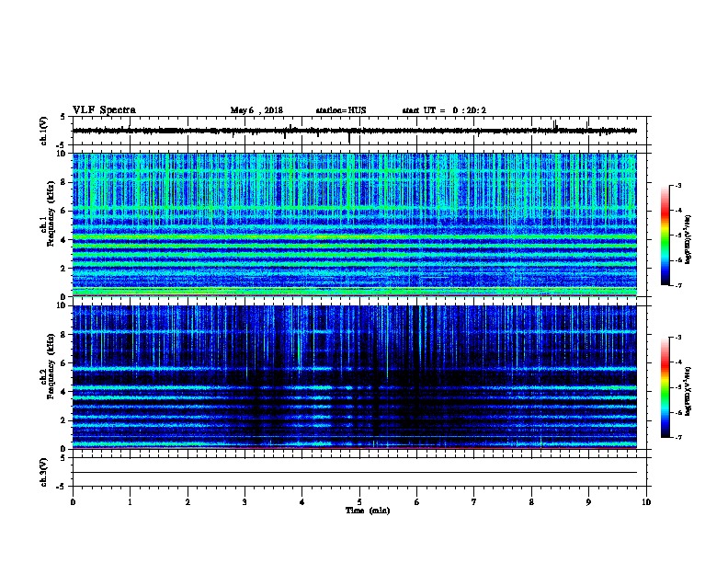728x563 pixels.
Task: Click the time axis tick label '5'
Action: tap(359, 502)
